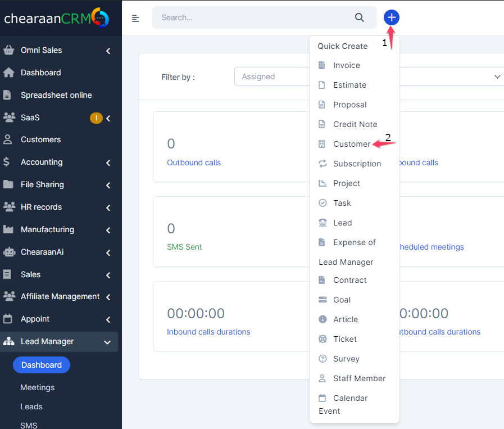The width and height of the screenshot is (504, 429).
Task: Expand the Manufacturing menu chevron
Action: (108, 230)
